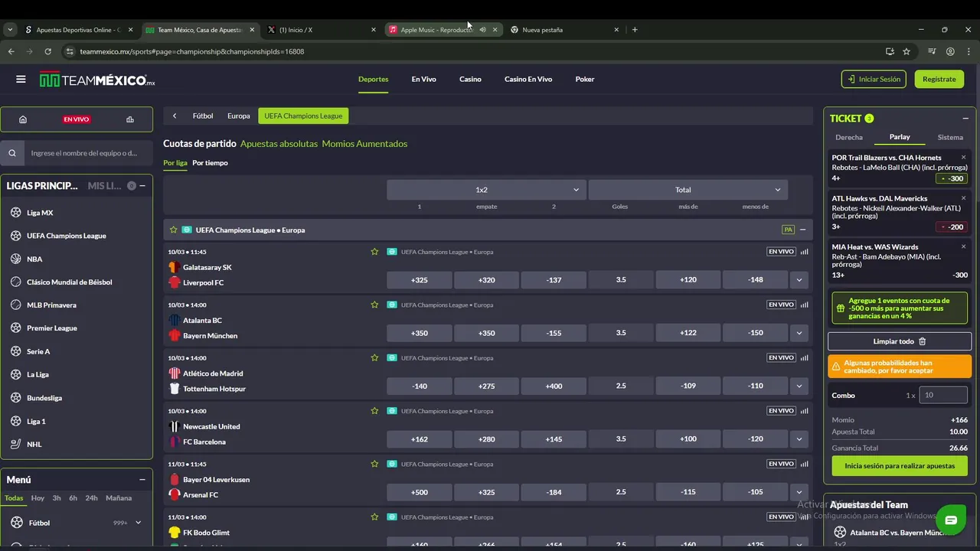Remove Hawks vs Mavericks ticket selection

coord(963,198)
